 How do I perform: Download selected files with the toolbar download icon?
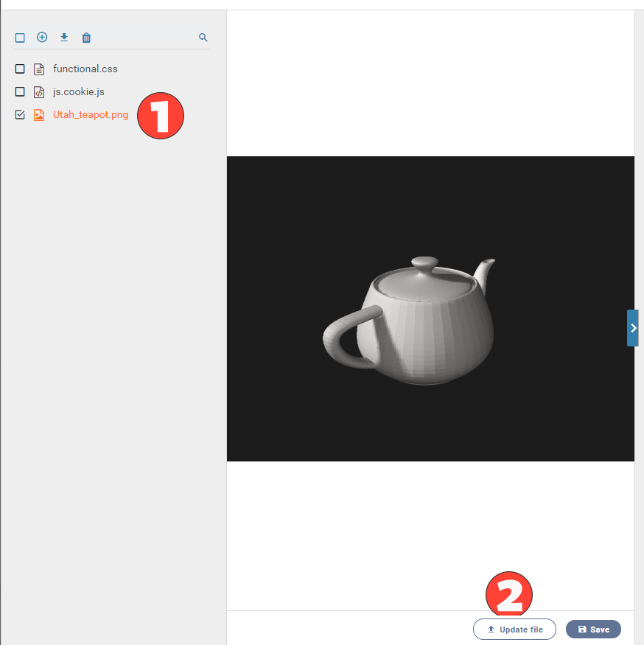pyautogui.click(x=64, y=38)
